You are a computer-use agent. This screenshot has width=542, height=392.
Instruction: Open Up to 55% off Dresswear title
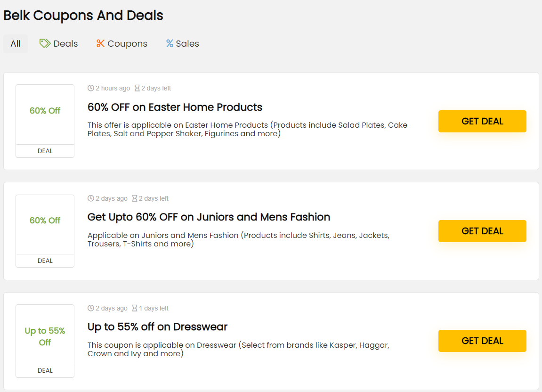pos(157,327)
